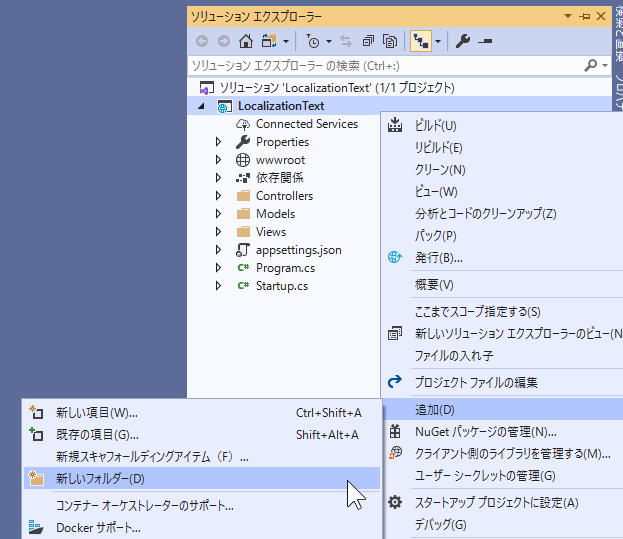Collapse the LocalizationText project node

pos(203,106)
